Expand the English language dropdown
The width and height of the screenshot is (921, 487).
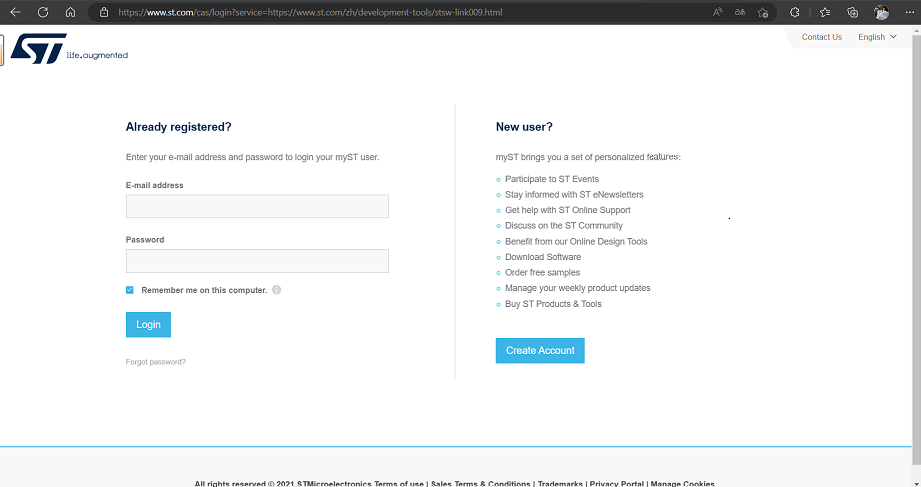(877, 37)
